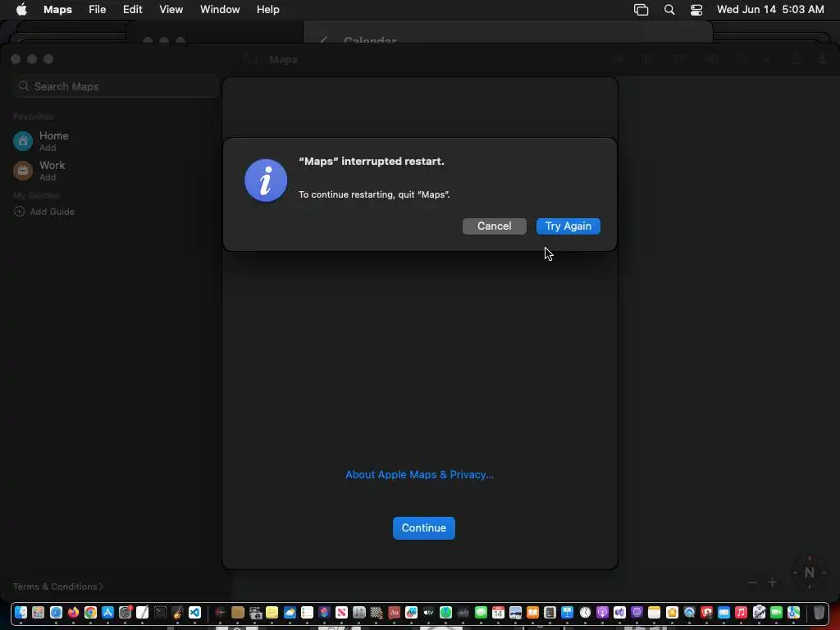This screenshot has height=630, width=840.
Task: Open the Trash from the Dock
Action: [819, 612]
